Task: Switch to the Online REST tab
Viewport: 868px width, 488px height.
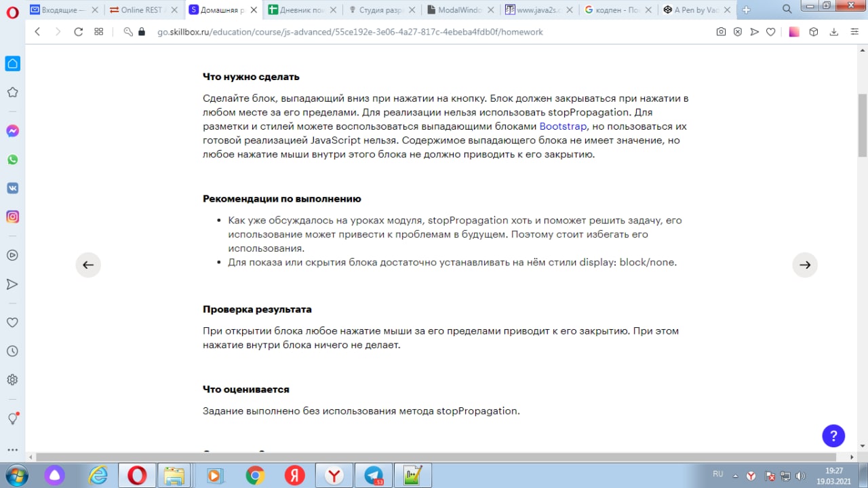Action: 144,10
